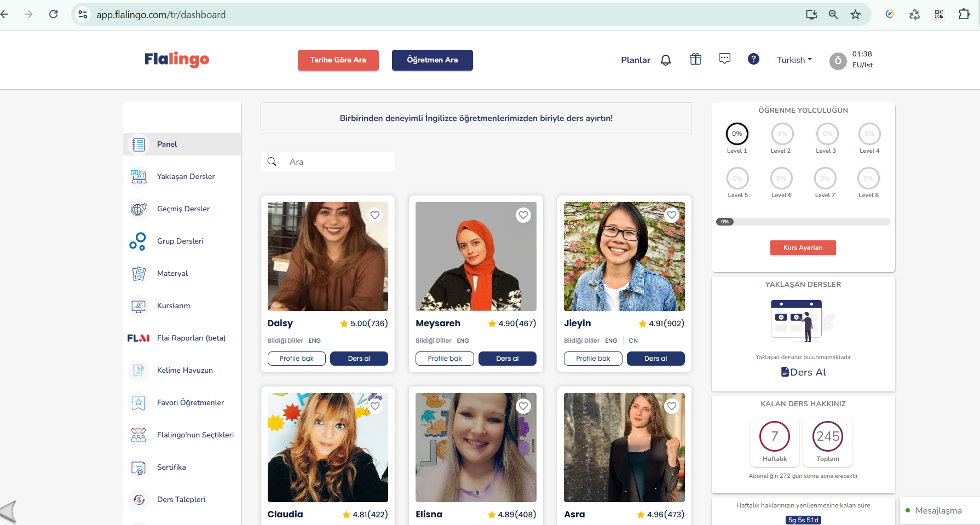
Task: Select the Level 1 progress circle
Action: point(737,134)
